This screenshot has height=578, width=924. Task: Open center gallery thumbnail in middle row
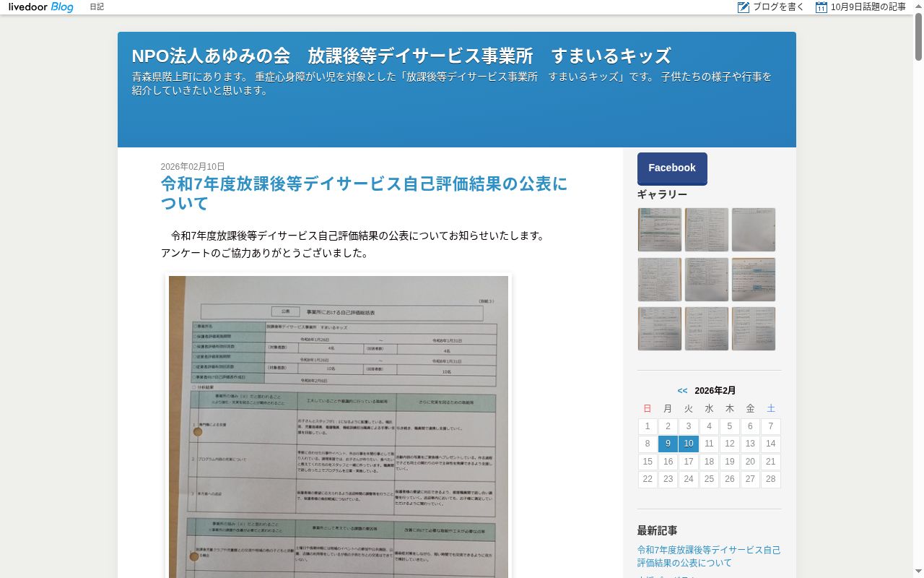pyautogui.click(x=707, y=280)
